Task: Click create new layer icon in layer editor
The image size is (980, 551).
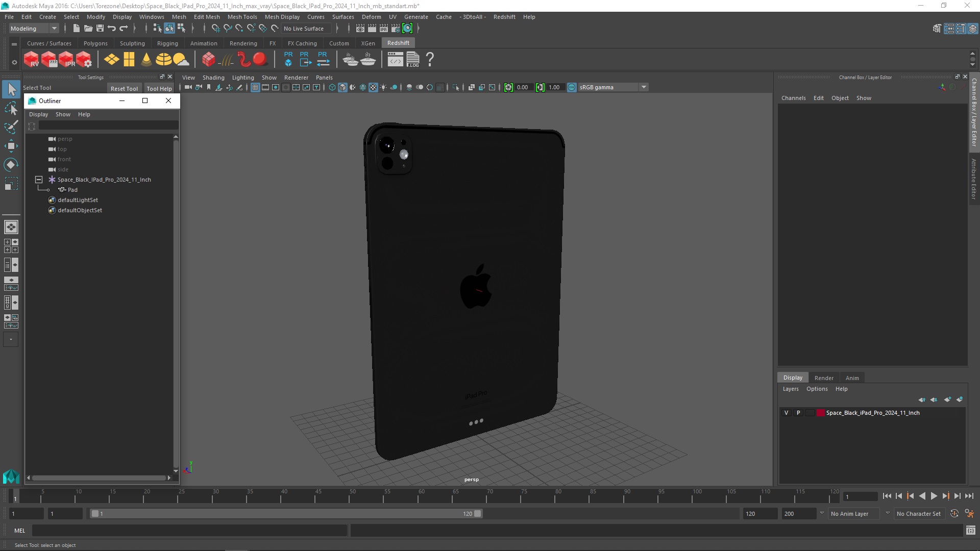Action: [x=947, y=399]
